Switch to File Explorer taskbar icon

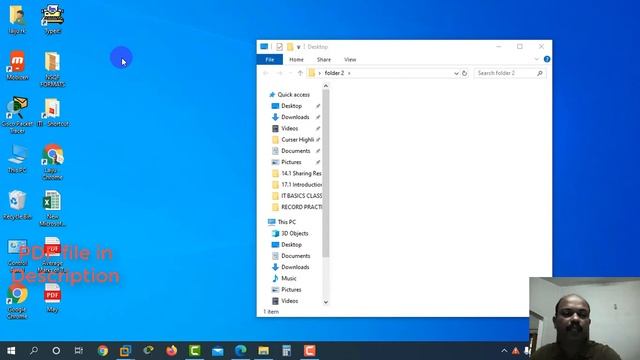pyautogui.click(x=263, y=351)
